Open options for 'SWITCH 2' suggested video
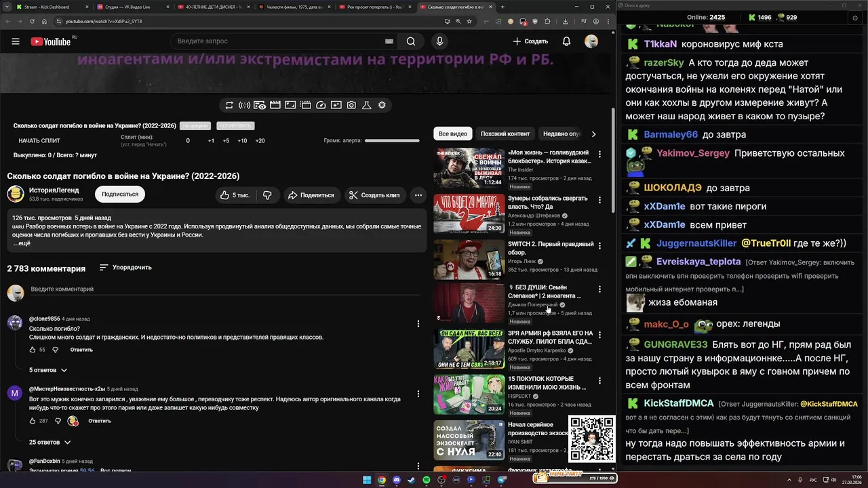The height and width of the screenshot is (488, 868). (599, 245)
